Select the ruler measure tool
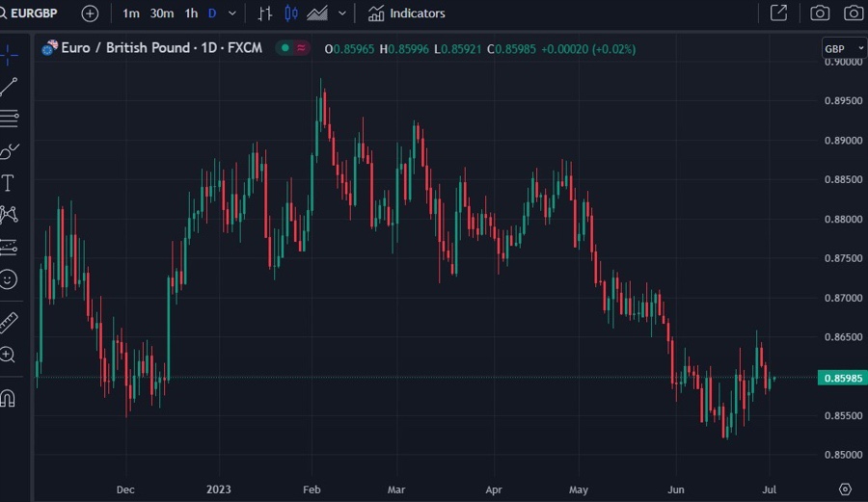 pos(9,322)
